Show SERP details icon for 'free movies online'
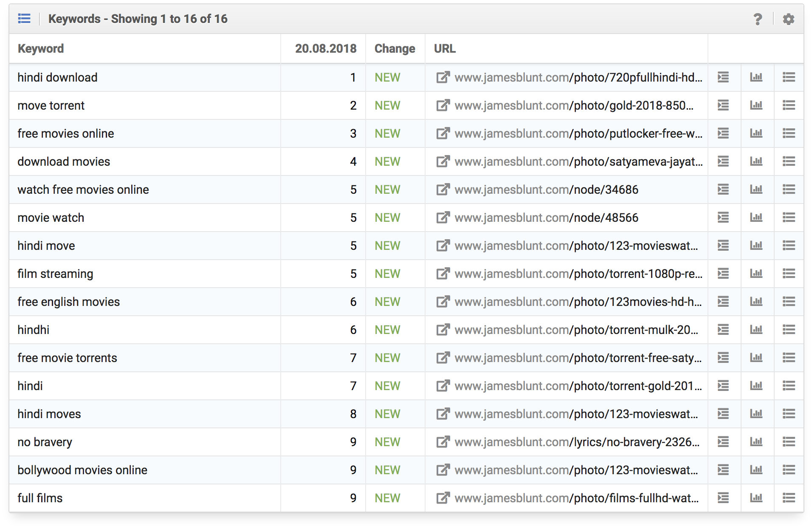The image size is (812, 532). (x=723, y=133)
